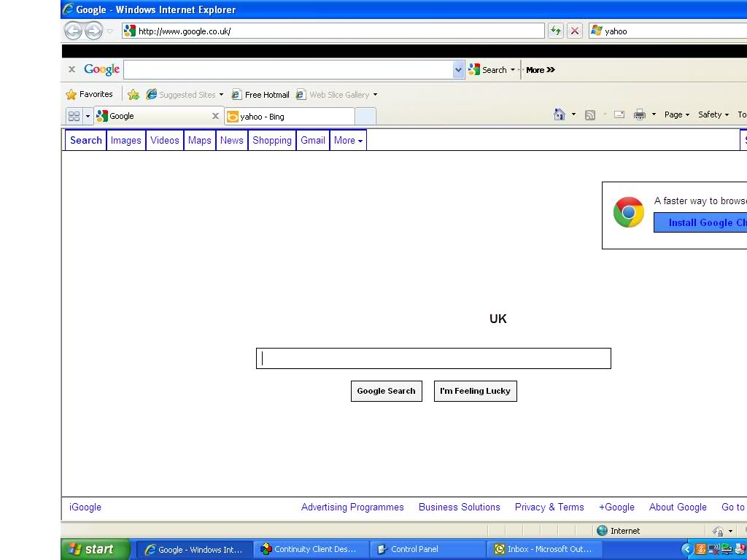Open Web Slice Gallery dropdown

[x=336, y=94]
